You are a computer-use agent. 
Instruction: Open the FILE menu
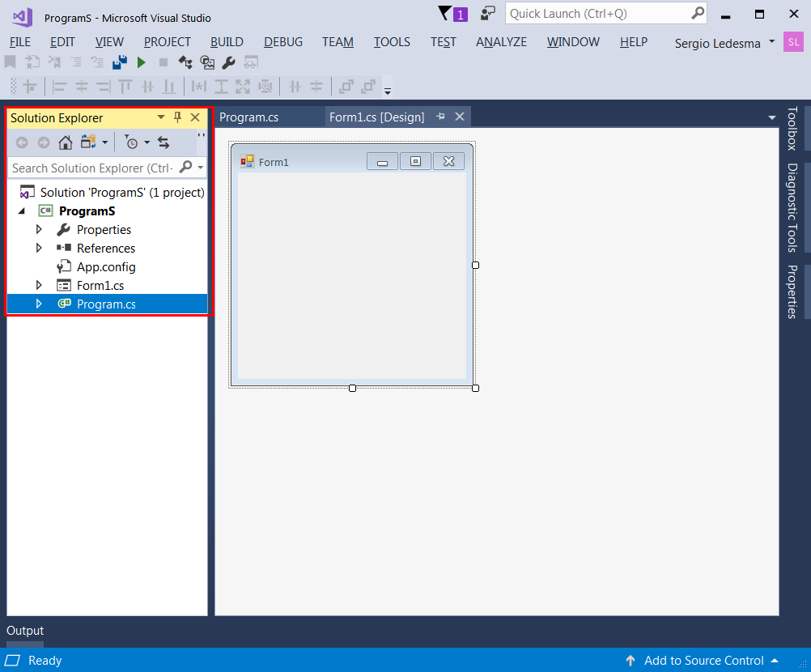[20, 42]
